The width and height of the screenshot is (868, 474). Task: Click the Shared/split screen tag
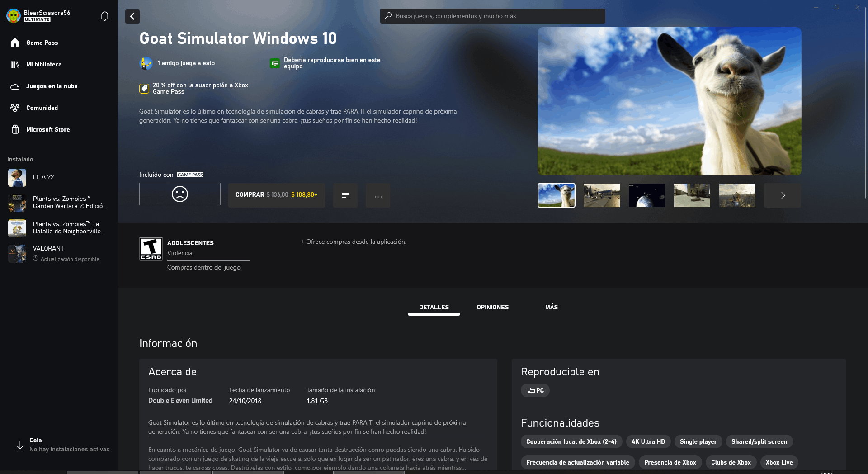759,441
